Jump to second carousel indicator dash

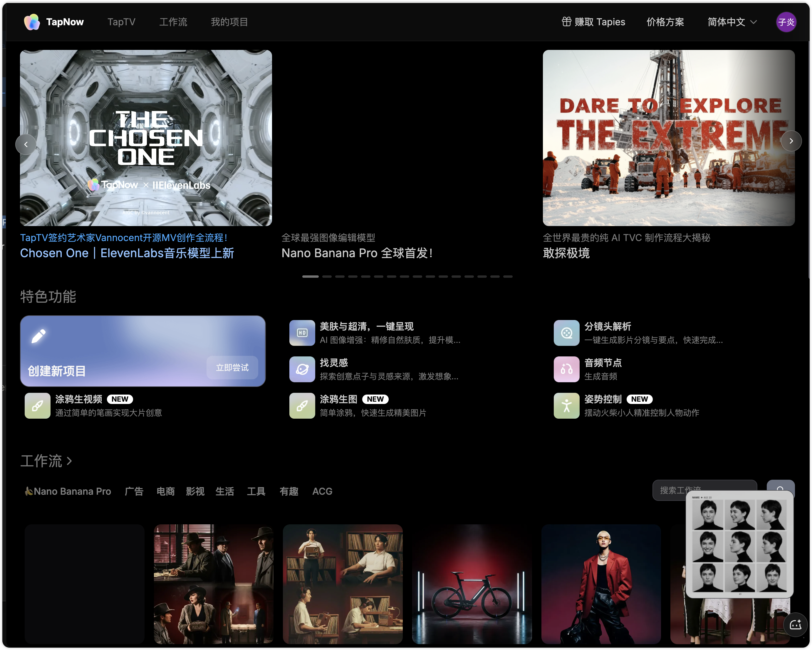pos(327,277)
